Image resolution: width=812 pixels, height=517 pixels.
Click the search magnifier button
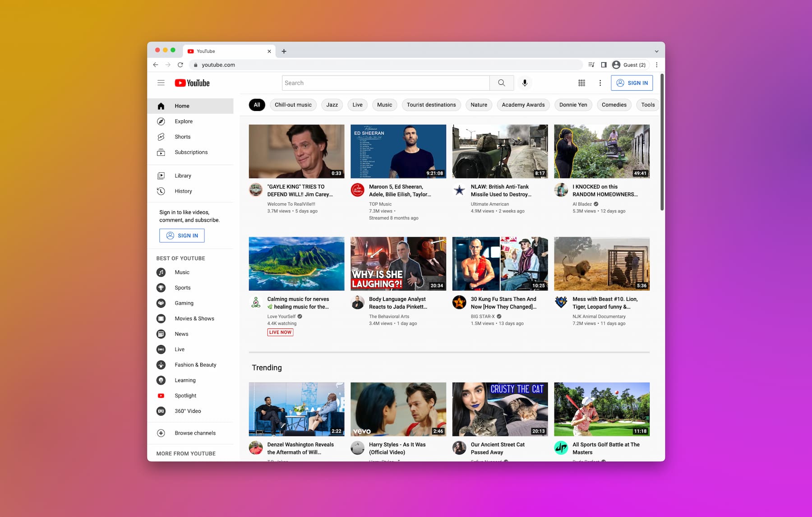[x=502, y=83]
